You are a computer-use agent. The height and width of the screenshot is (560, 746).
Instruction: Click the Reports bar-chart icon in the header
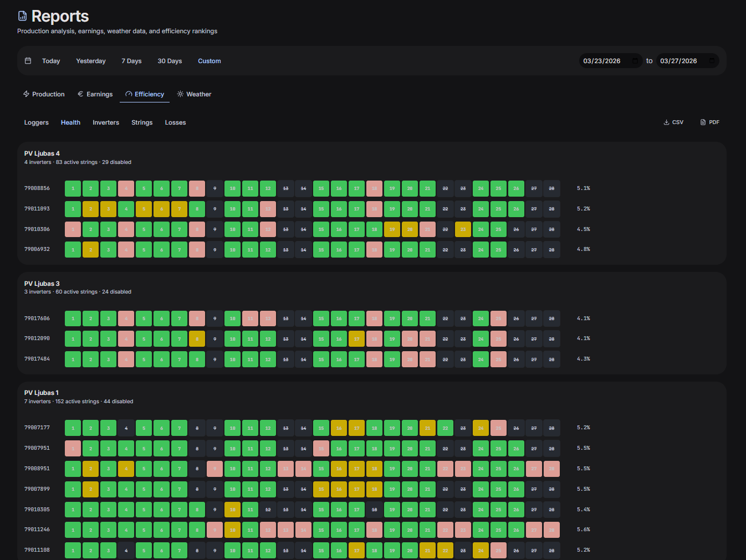pos(22,16)
